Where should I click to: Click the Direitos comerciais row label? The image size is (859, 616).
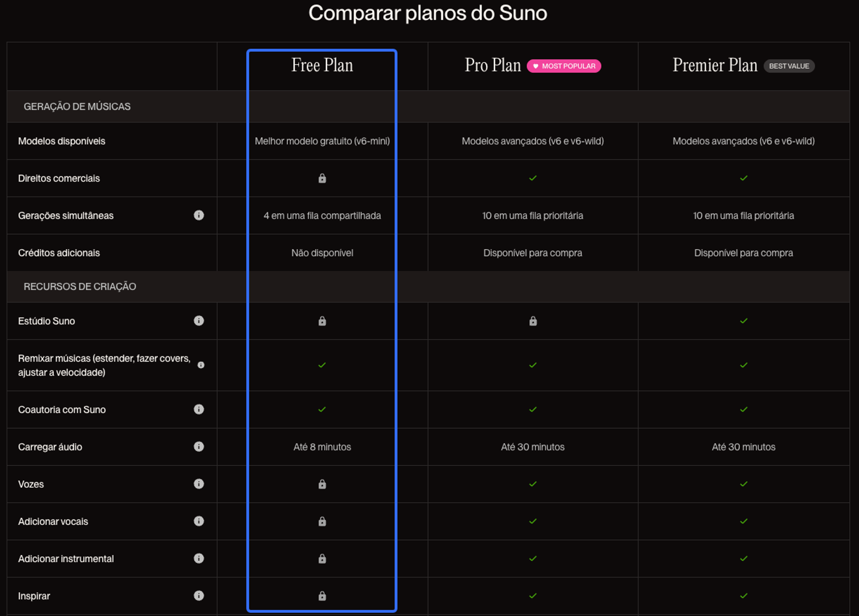point(59,178)
